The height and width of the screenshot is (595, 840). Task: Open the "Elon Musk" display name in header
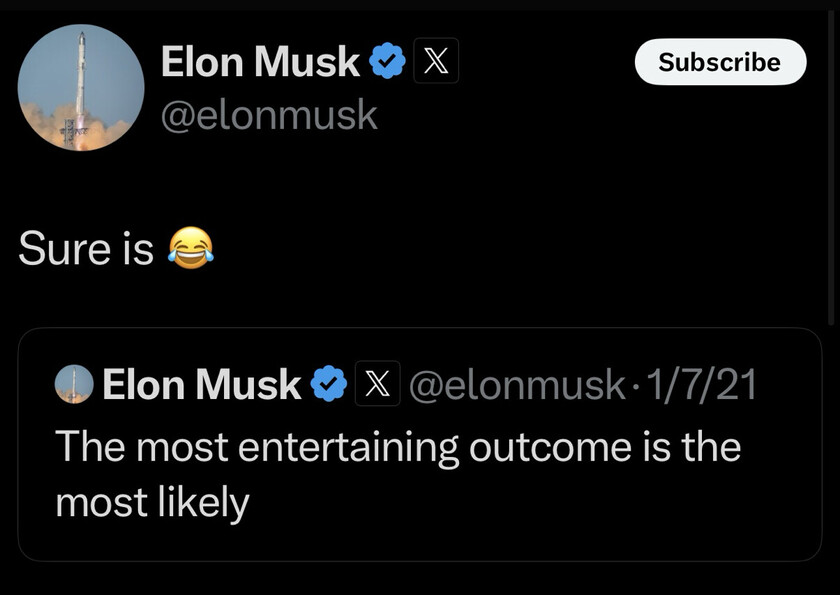[x=260, y=62]
